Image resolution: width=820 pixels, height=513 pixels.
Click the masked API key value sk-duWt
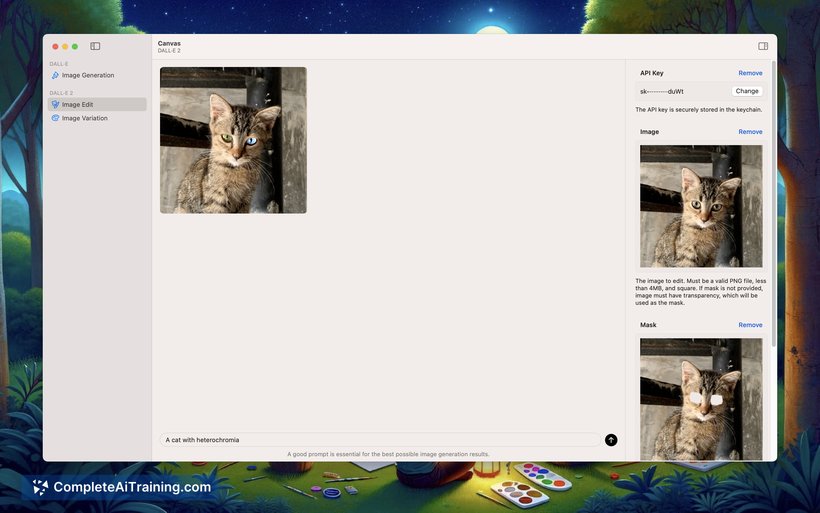(x=662, y=92)
